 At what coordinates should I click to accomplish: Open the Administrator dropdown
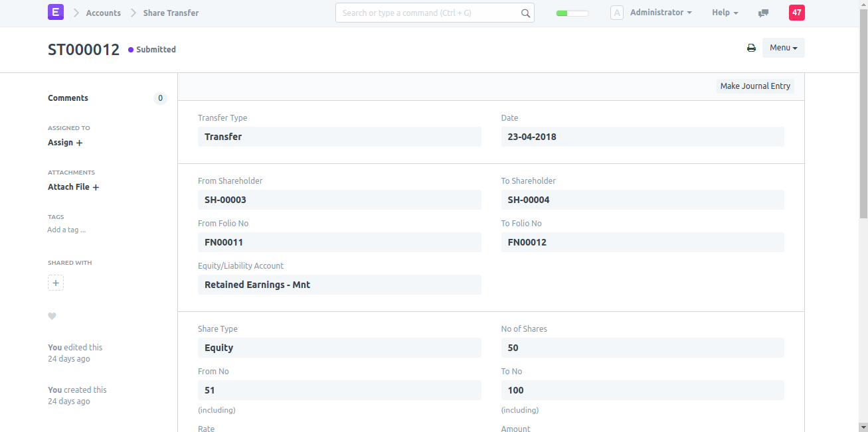(x=661, y=13)
